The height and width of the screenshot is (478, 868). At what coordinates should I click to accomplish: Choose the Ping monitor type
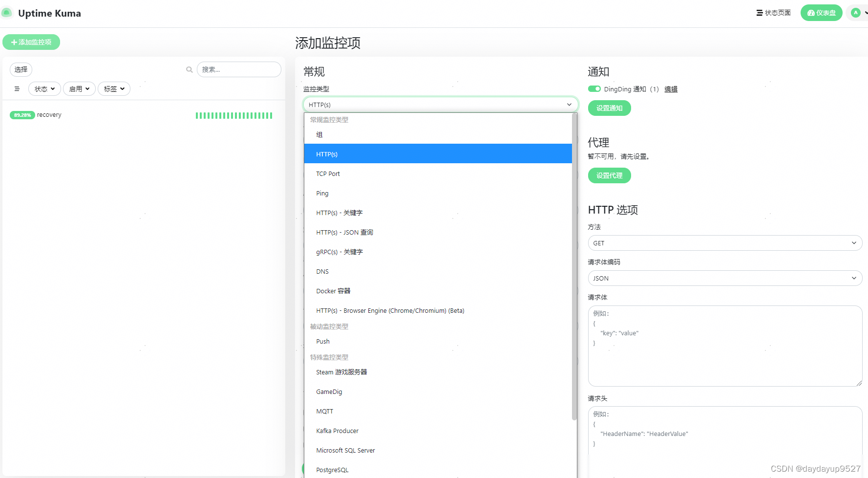coord(438,193)
